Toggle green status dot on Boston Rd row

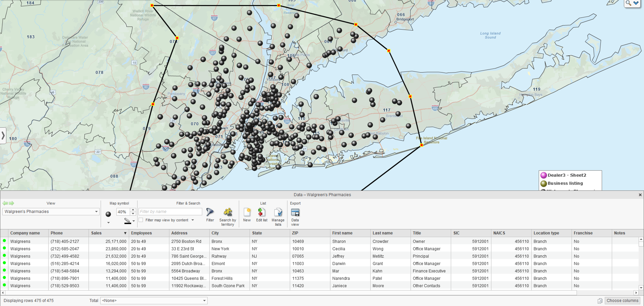(x=4, y=241)
